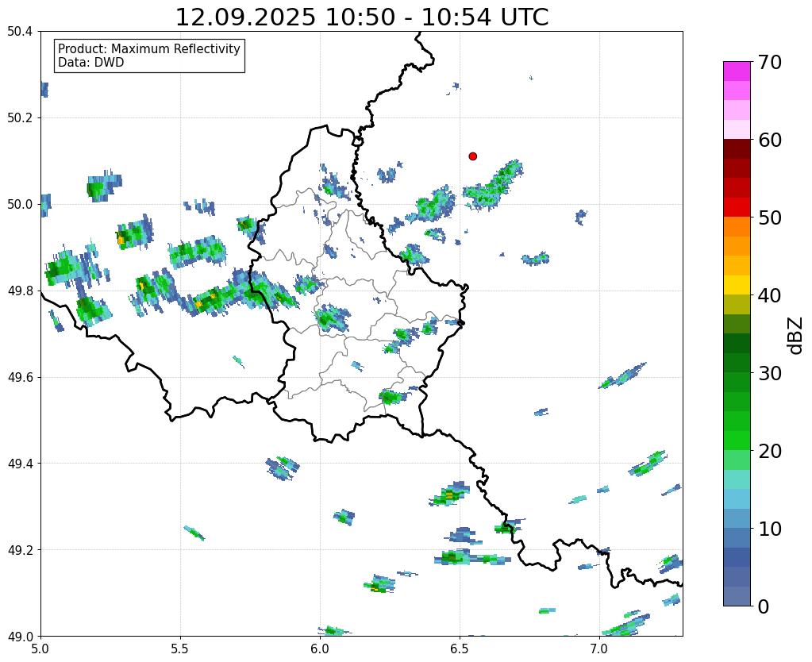Screen dimensions: 812x662
Task: Click the colorbar label '20'
Action: (769, 451)
